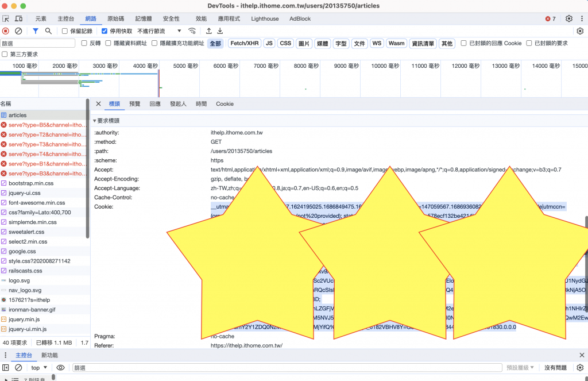Viewport: 588px width, 381px height.
Task: Open the network conditions wifi icon
Action: tap(192, 31)
